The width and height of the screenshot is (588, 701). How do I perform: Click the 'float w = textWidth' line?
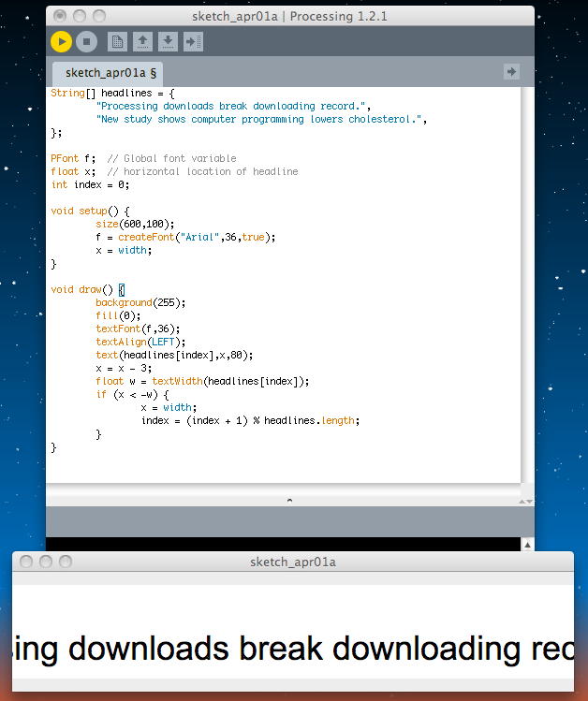pyautogui.click(x=202, y=381)
